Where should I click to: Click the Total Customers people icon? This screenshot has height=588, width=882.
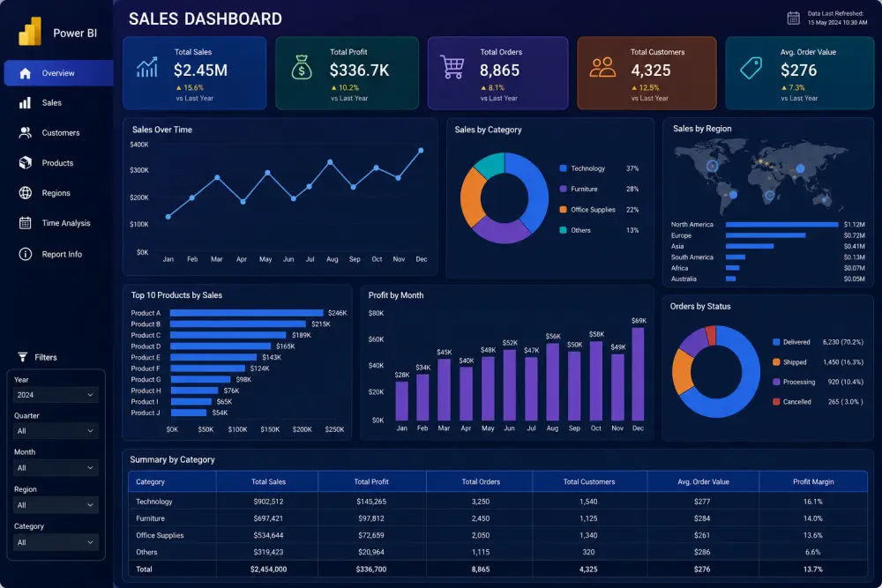(x=602, y=68)
